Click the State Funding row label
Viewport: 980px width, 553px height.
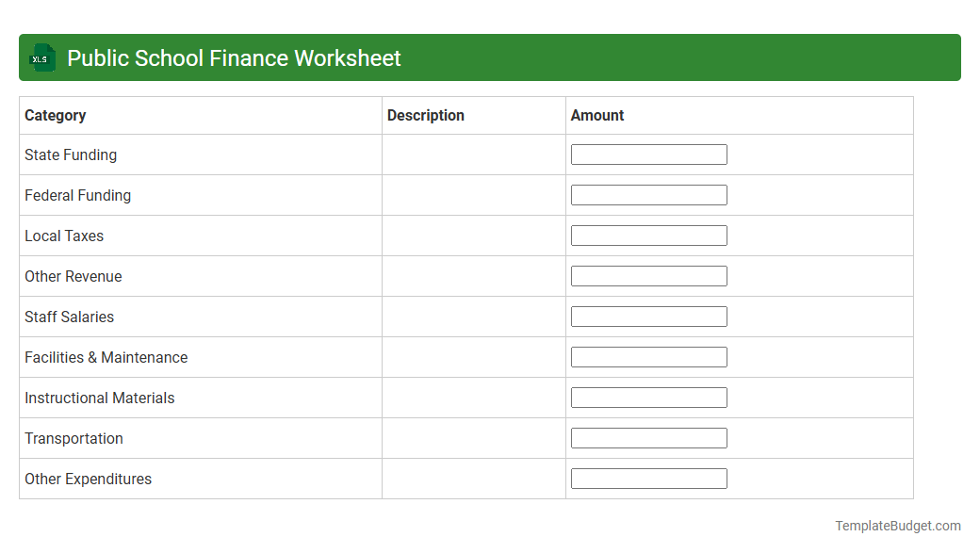[x=70, y=155]
